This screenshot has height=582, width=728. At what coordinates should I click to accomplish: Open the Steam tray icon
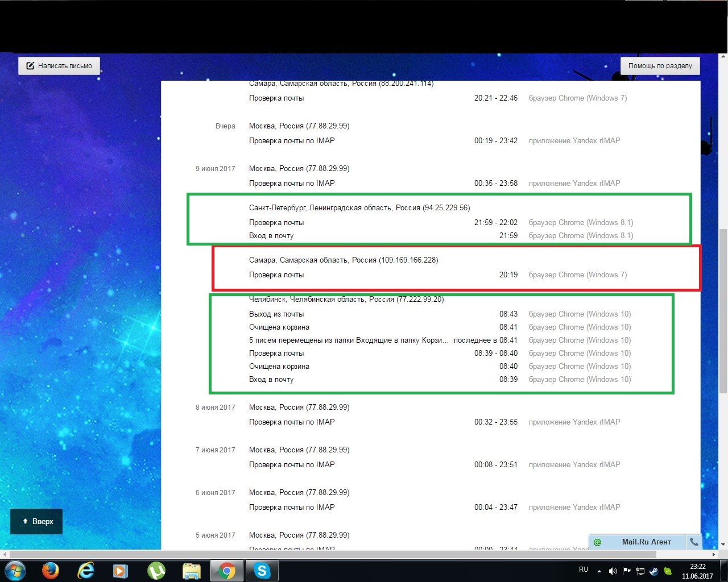coord(654,571)
